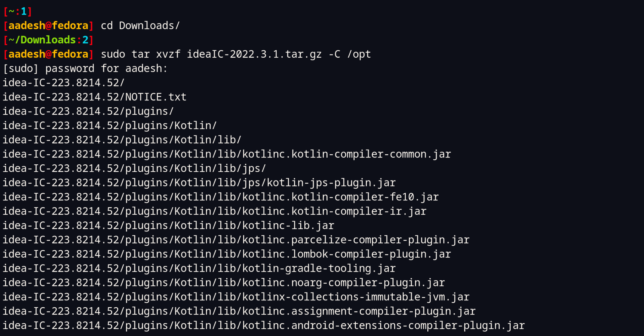Click the kotlin-jps-plugin.jar line
The width and height of the screenshot is (644, 336).
point(199,183)
